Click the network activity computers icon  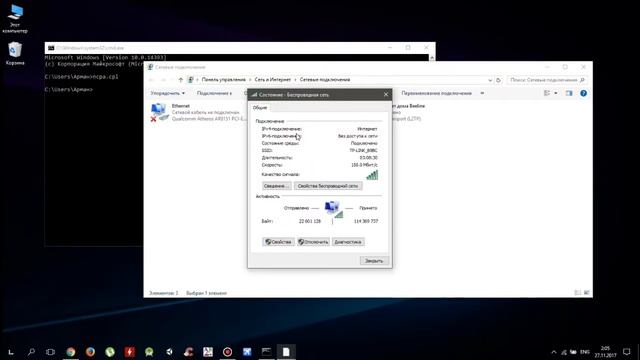point(333,208)
